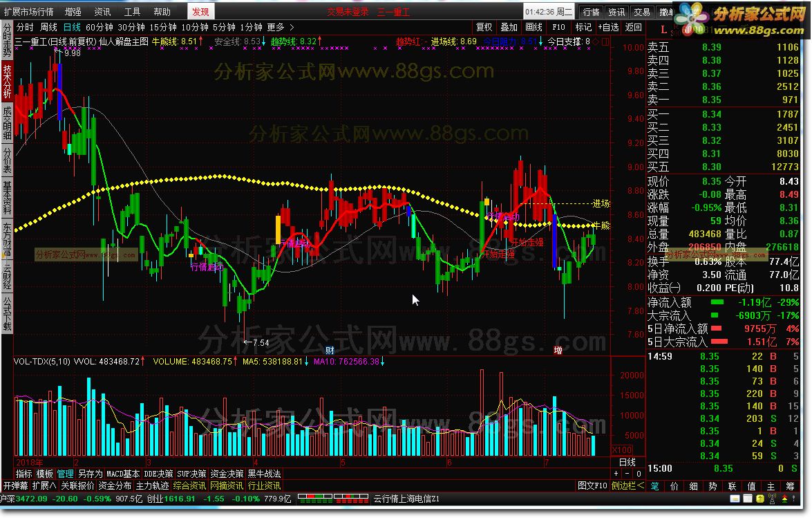Open the 叠加 overlay option
The image size is (812, 518).
pyautogui.click(x=509, y=27)
